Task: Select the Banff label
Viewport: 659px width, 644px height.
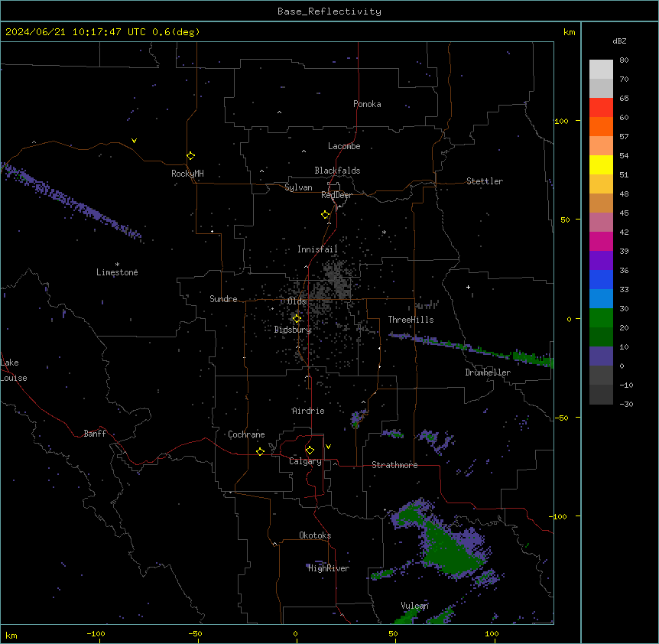Action: (x=95, y=434)
